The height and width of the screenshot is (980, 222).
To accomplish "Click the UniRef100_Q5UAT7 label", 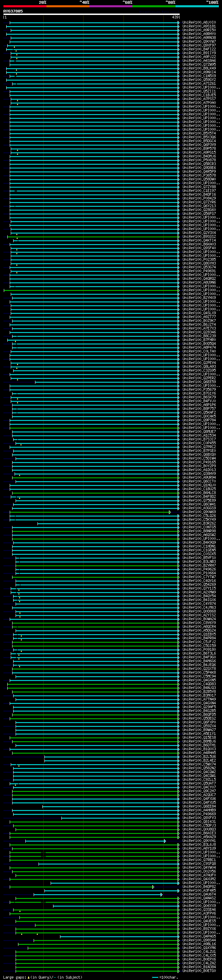I will [199, 783].
